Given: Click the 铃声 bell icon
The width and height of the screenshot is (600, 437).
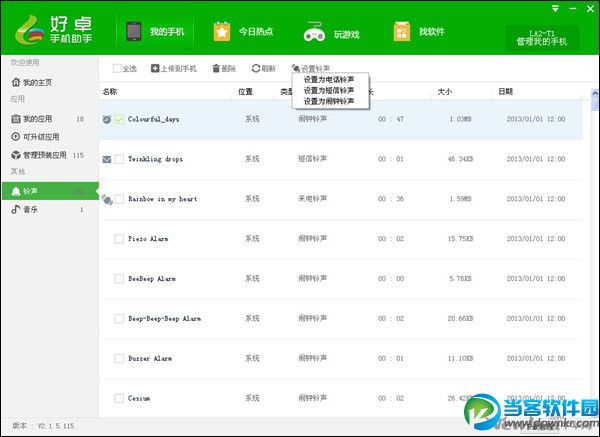Looking at the screenshot, I should [16, 191].
